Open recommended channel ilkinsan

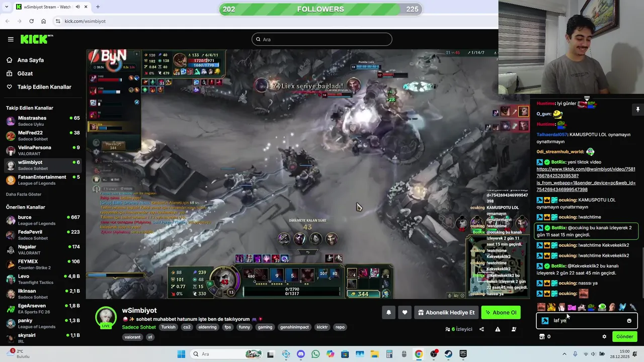click(43, 294)
